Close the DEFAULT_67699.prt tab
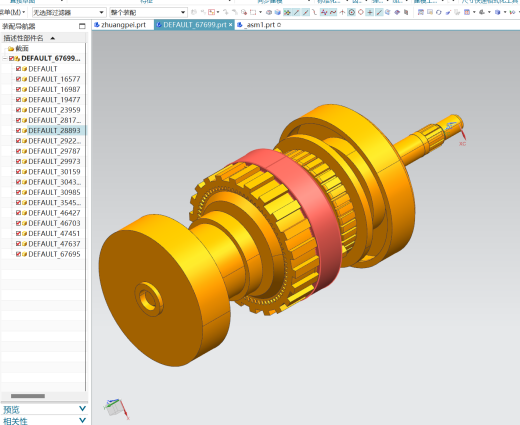This screenshot has width=520, height=425. 230,25
